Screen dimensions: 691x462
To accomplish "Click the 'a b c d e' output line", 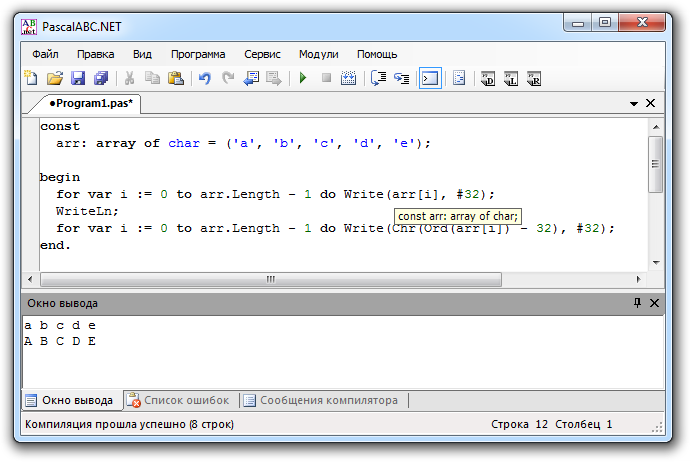I will tap(60, 325).
